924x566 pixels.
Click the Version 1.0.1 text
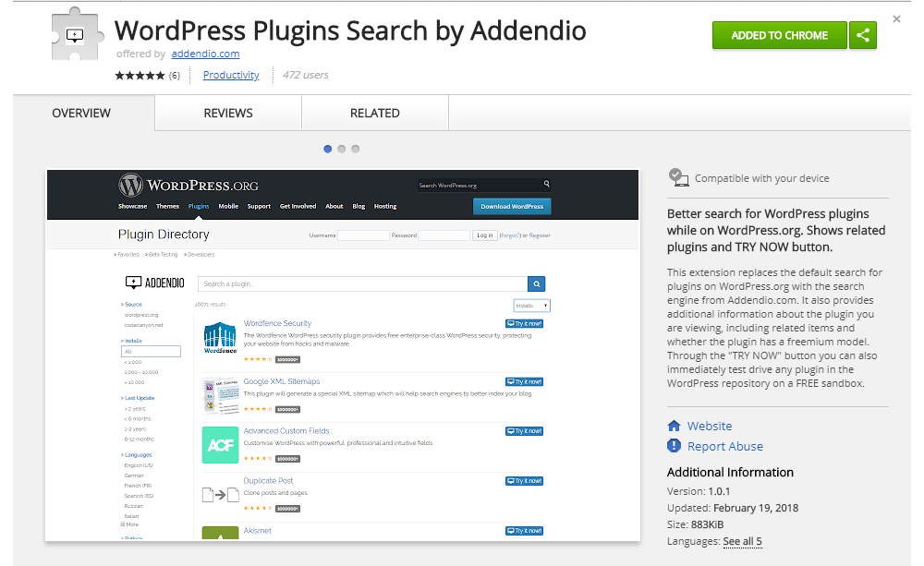click(699, 491)
